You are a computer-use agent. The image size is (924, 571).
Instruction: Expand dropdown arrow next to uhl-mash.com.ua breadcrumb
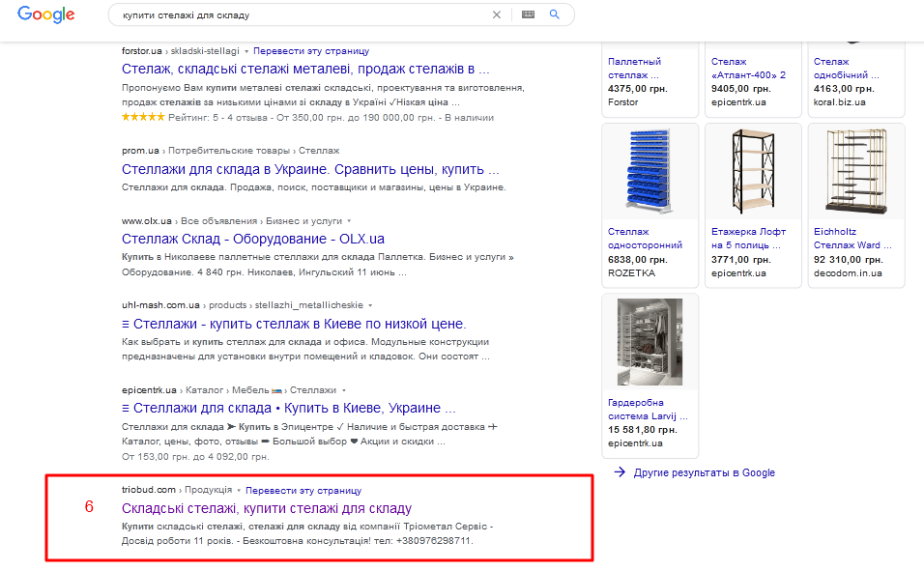pyautogui.click(x=370, y=305)
